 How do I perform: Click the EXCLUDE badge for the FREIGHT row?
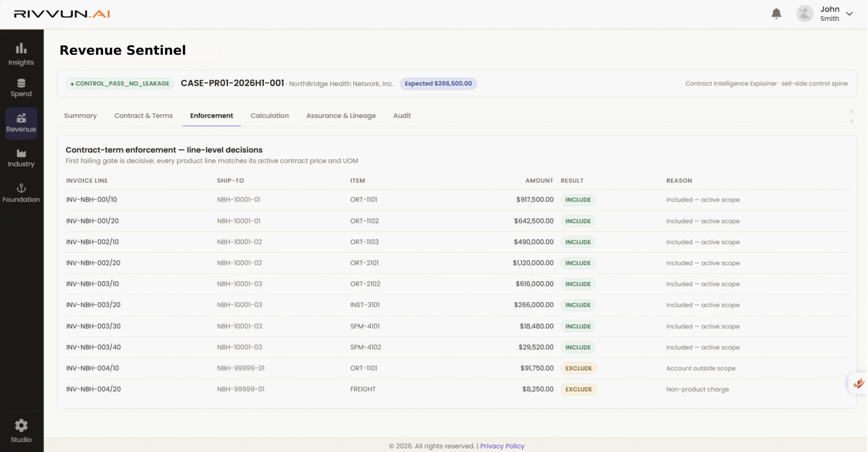point(578,389)
